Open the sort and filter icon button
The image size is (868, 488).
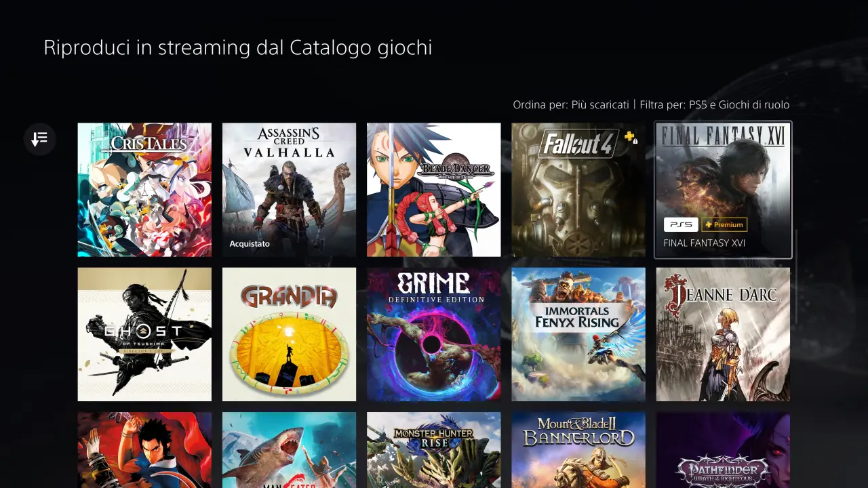tap(39, 139)
